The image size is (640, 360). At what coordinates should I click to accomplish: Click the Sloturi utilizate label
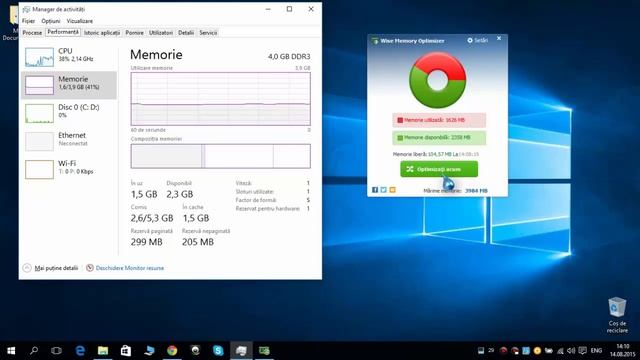(x=255, y=191)
